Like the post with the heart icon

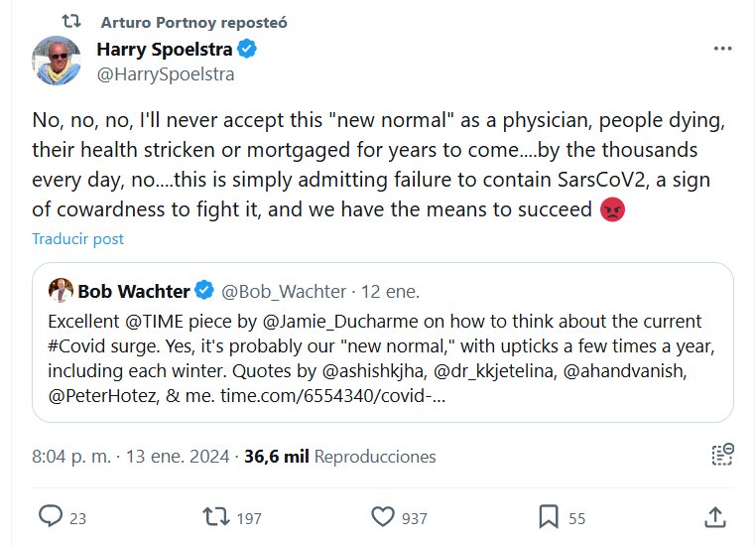[x=384, y=516]
